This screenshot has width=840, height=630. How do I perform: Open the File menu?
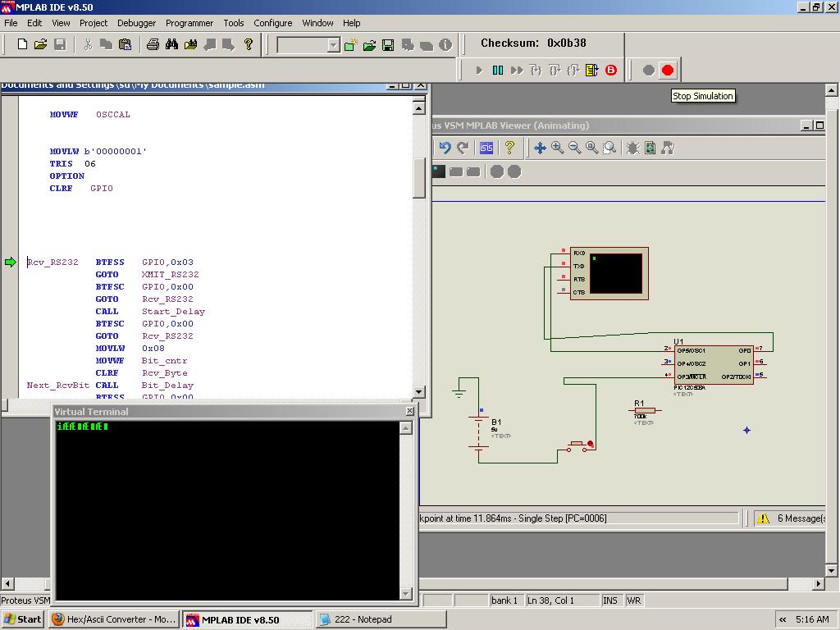point(11,23)
